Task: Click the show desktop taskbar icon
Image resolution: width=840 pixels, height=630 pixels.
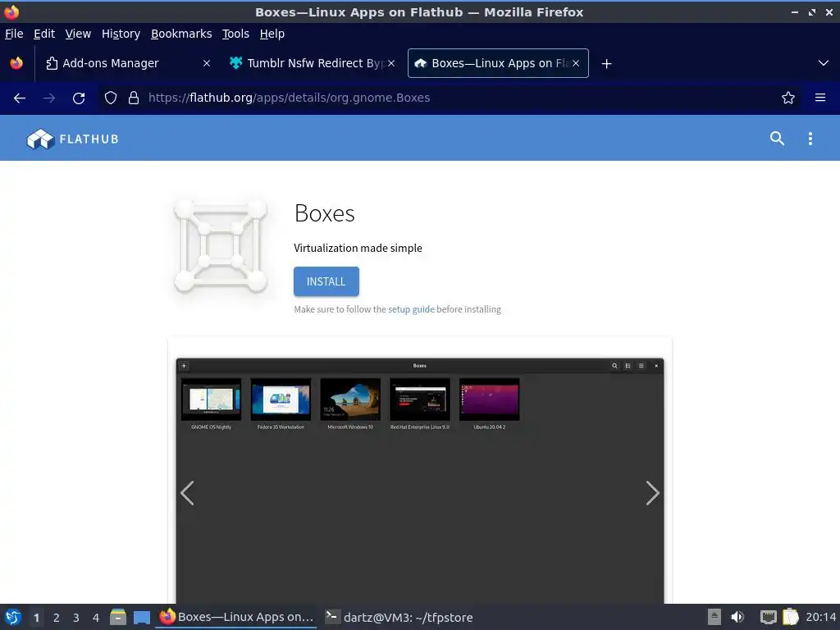Action: (x=141, y=618)
